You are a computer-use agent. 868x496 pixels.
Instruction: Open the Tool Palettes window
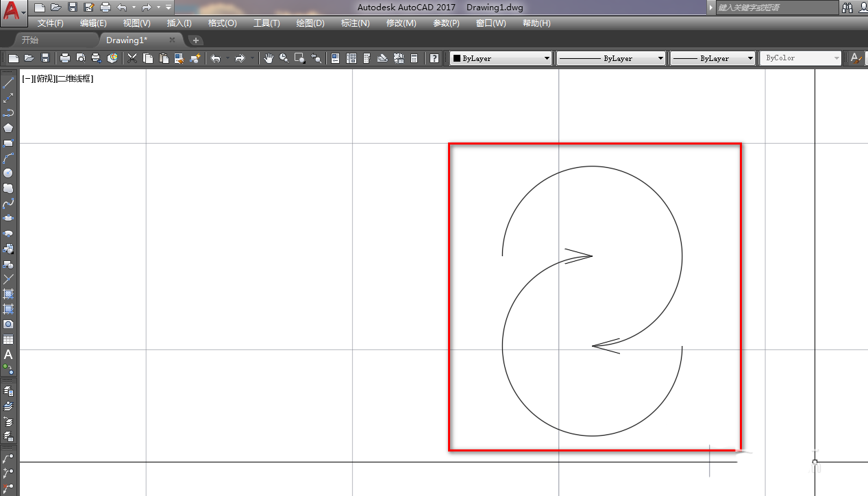pos(367,58)
